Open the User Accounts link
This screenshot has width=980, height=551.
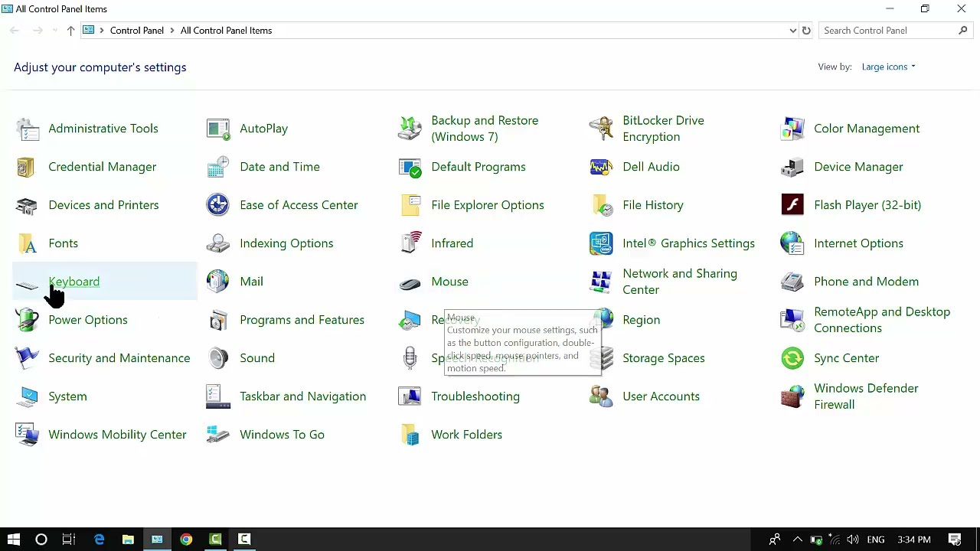click(x=661, y=396)
